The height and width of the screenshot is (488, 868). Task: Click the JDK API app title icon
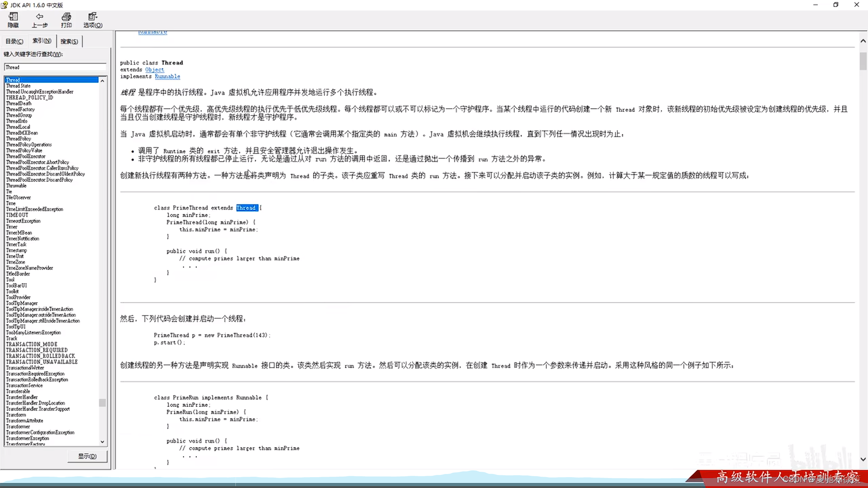click(x=5, y=5)
